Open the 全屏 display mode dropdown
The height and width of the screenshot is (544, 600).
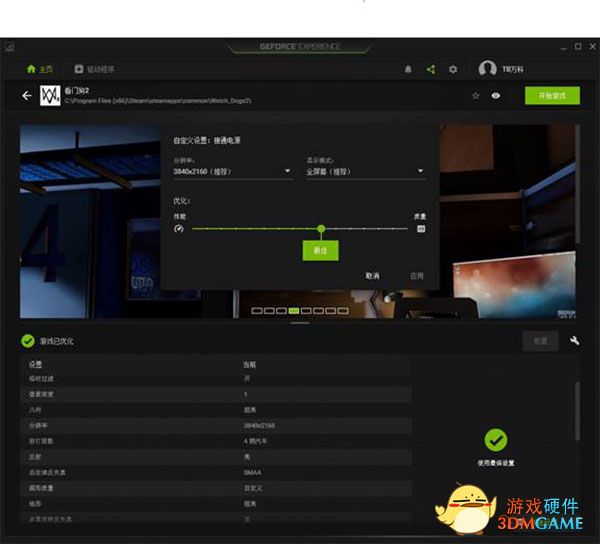[x=365, y=172]
